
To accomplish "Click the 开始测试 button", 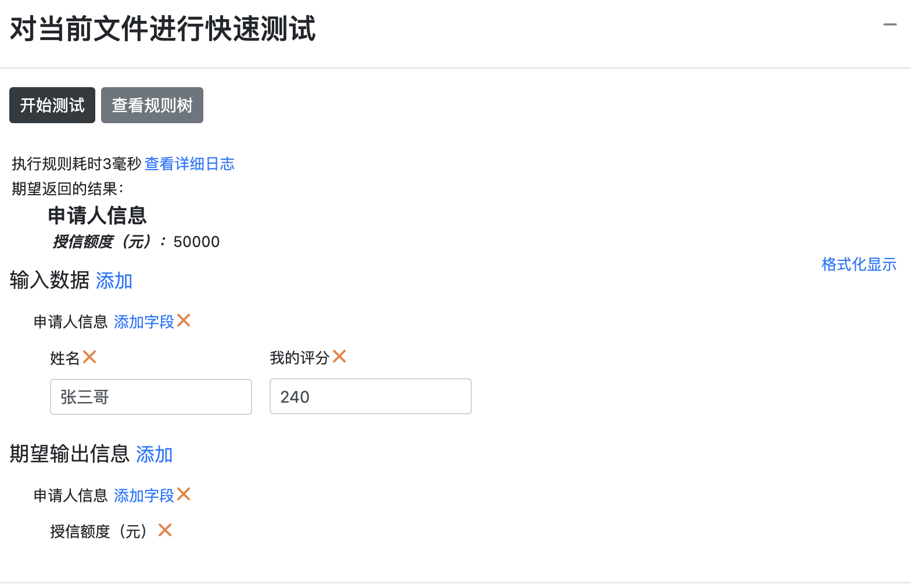I will (52, 105).
